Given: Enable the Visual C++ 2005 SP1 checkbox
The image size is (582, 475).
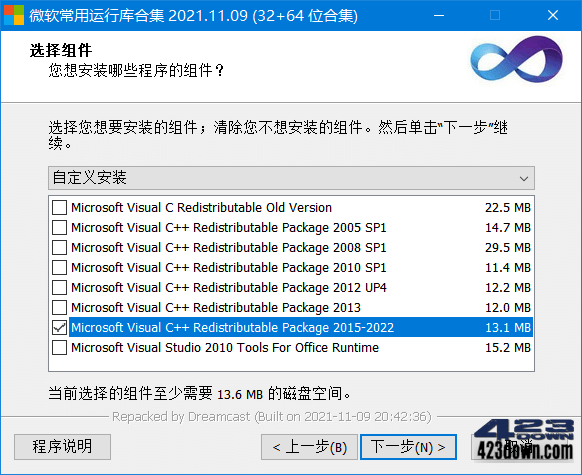Looking at the screenshot, I should [59, 227].
